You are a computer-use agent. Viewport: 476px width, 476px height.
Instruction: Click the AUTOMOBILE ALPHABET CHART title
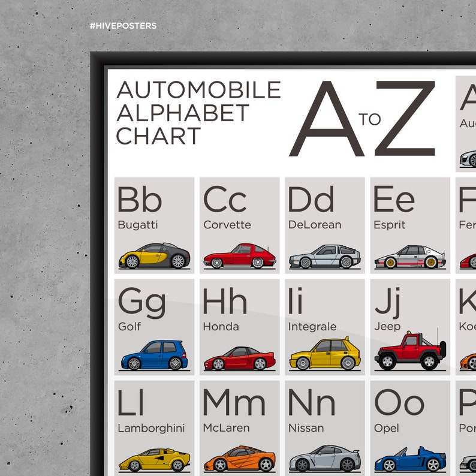[x=198, y=113]
